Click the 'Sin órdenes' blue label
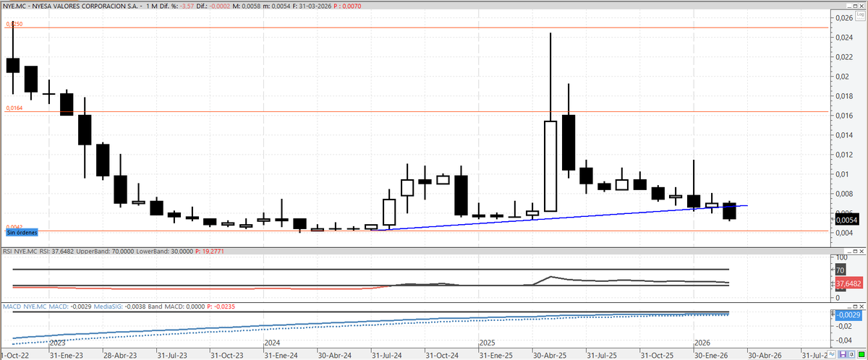This screenshot has width=868, height=360. [x=21, y=233]
